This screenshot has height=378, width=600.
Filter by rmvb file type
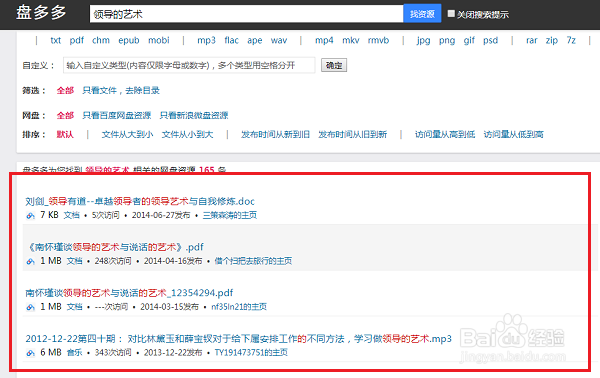point(378,40)
